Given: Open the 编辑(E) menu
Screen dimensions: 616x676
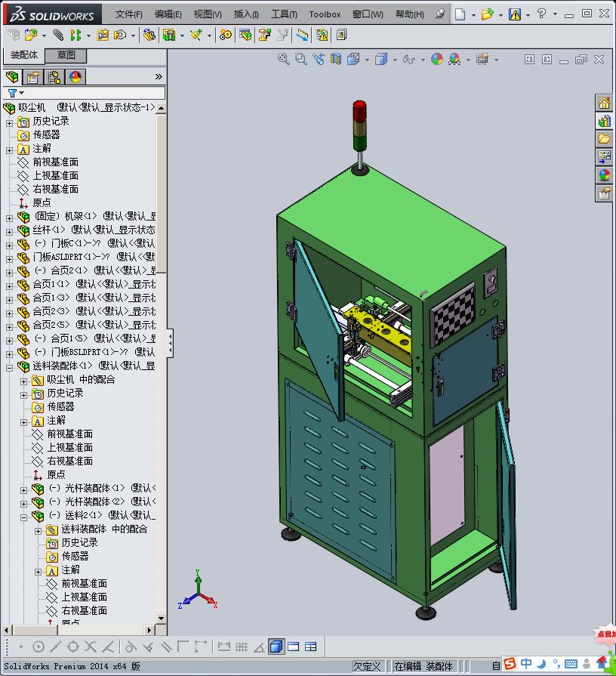Looking at the screenshot, I should pos(168,14).
